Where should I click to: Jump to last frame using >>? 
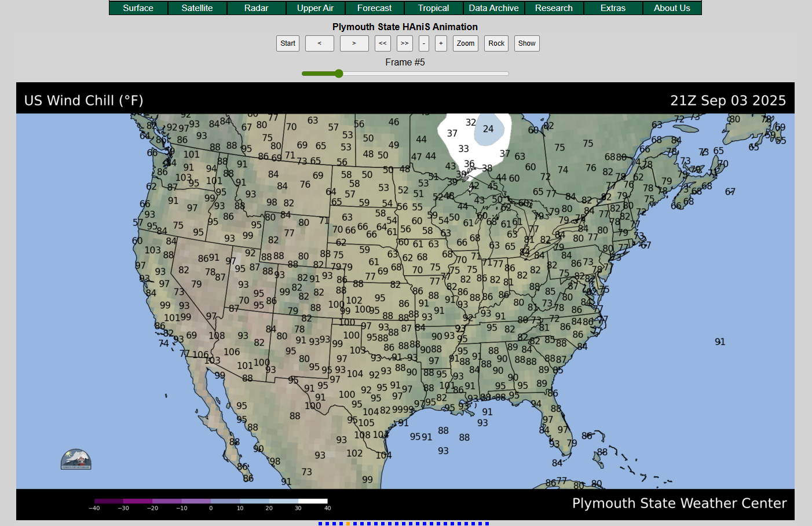pos(404,43)
